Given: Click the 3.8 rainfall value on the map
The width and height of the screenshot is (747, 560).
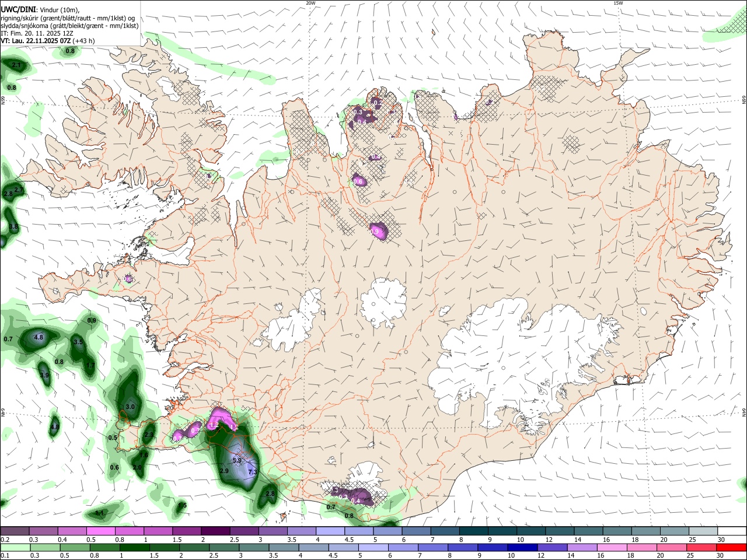Looking at the screenshot, I should click(x=13, y=226).
